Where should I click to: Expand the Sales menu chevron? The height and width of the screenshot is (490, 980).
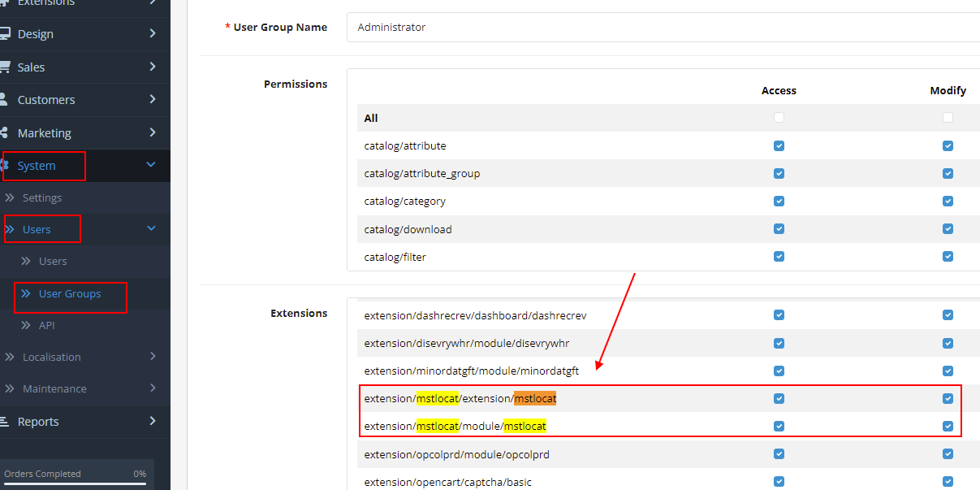pyautogui.click(x=153, y=67)
